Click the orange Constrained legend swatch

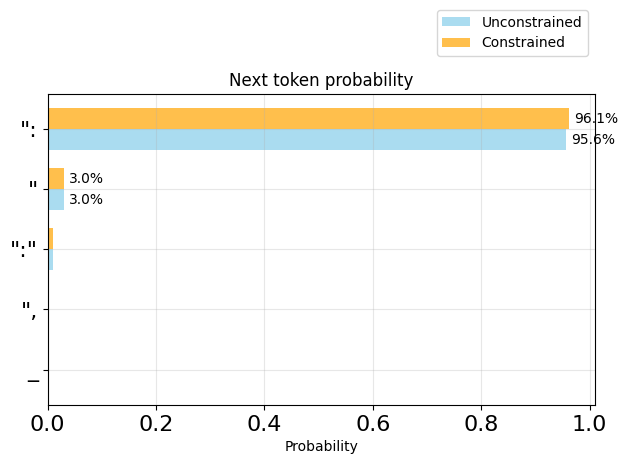(456, 42)
